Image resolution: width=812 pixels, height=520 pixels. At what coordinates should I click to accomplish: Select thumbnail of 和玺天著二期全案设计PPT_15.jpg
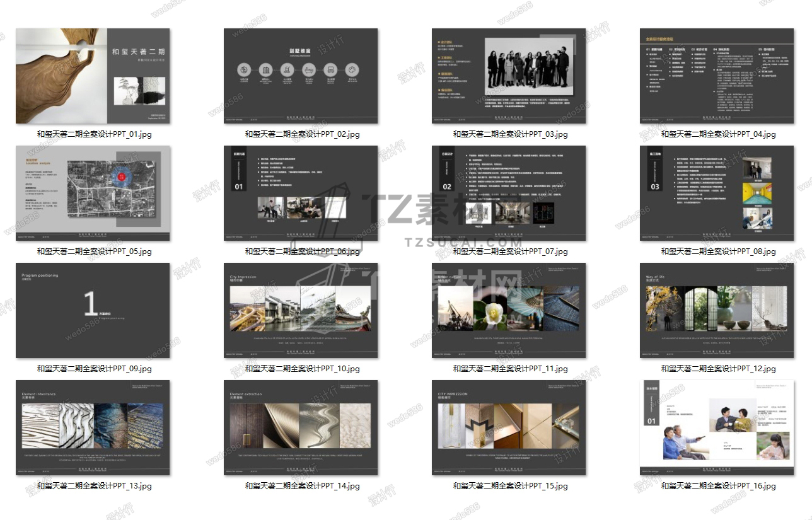point(509,428)
